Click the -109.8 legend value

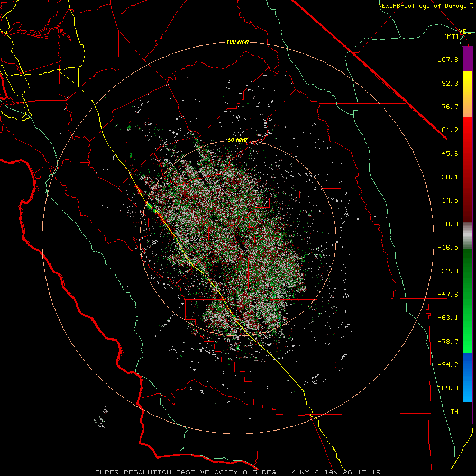tap(446, 388)
